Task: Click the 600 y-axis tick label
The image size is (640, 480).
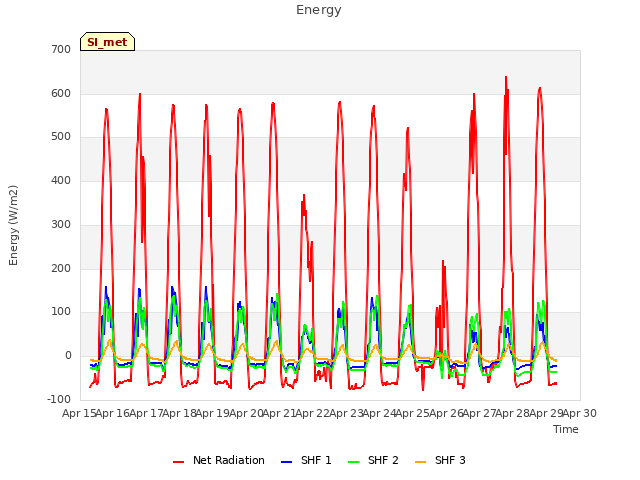Action: (x=61, y=93)
